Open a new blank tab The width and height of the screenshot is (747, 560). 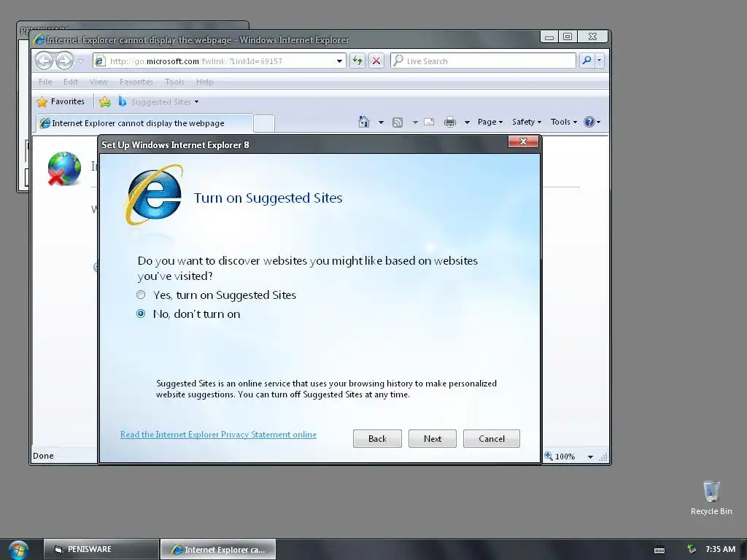click(x=264, y=122)
